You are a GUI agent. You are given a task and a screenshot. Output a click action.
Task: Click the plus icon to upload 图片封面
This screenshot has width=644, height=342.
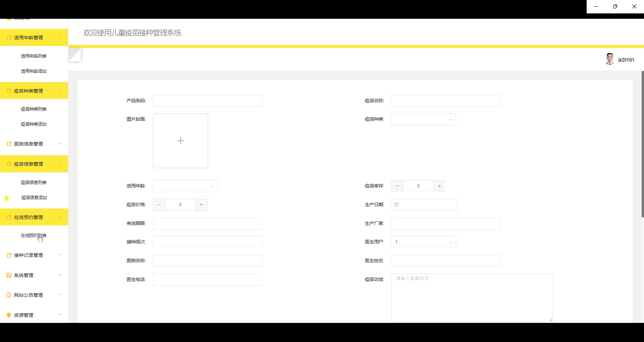click(181, 141)
